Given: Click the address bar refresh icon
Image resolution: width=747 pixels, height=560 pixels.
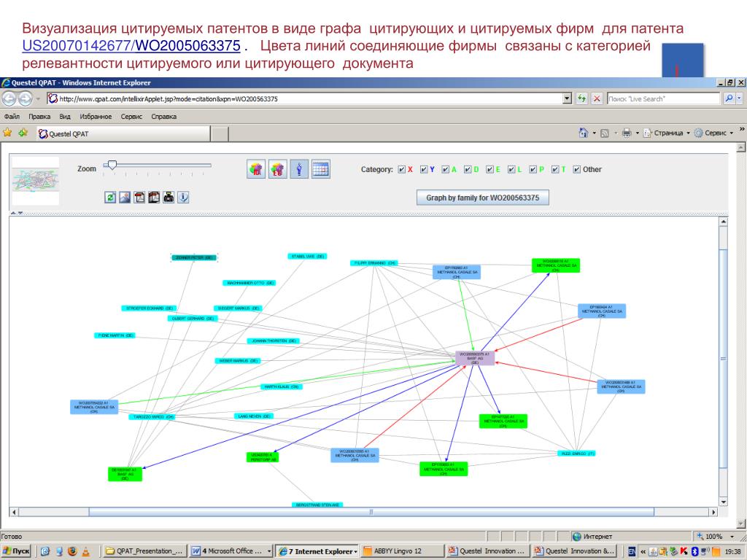Looking at the screenshot, I should tap(581, 98).
